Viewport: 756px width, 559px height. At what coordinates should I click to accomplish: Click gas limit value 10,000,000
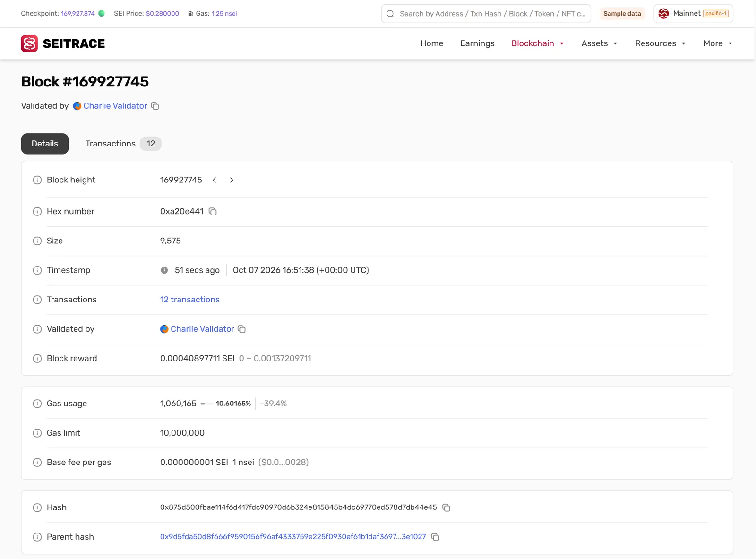(182, 433)
